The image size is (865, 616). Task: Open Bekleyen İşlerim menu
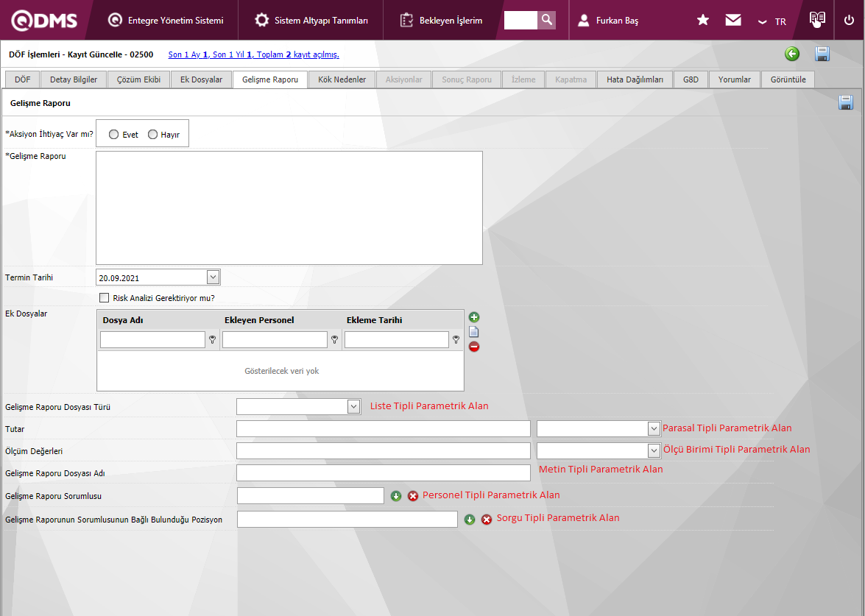(x=441, y=21)
